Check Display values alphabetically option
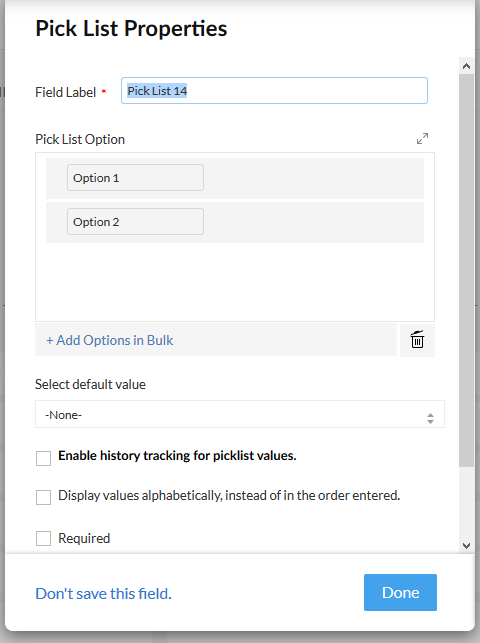The image size is (480, 643). coord(43,497)
